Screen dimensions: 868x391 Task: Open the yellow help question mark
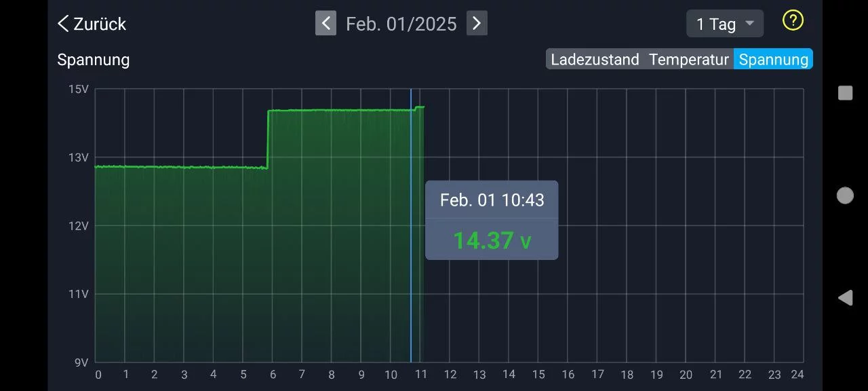click(792, 21)
